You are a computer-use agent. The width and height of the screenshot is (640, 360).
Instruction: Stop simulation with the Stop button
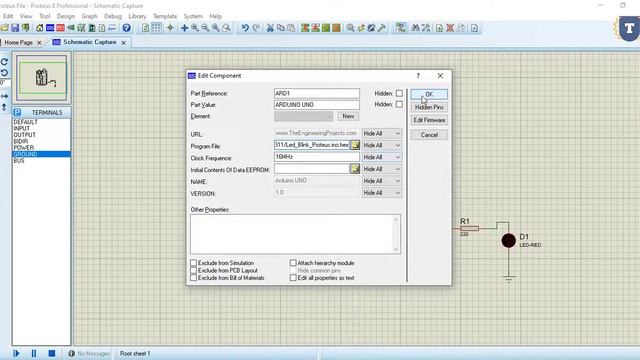coord(52,353)
